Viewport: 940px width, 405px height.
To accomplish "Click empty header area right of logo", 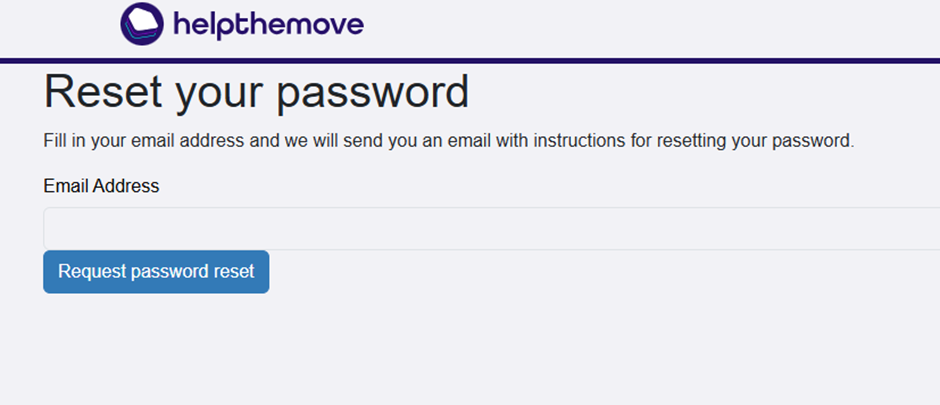I will click(650, 26).
